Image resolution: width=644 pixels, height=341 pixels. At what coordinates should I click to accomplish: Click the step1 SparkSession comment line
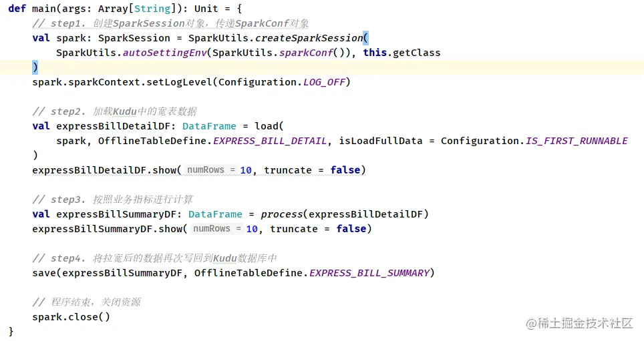(x=170, y=23)
